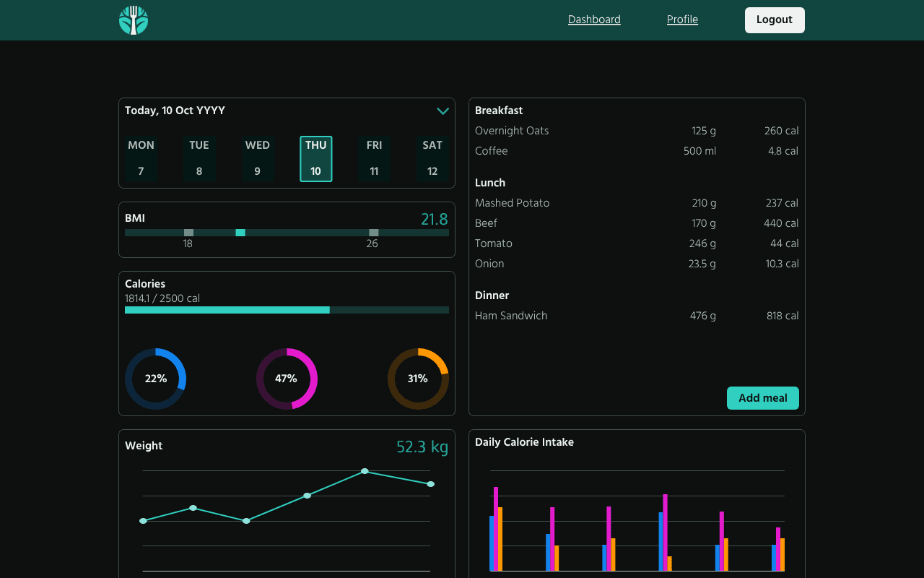
Task: Click the fork-and-leaf app logo
Action: [x=134, y=20]
